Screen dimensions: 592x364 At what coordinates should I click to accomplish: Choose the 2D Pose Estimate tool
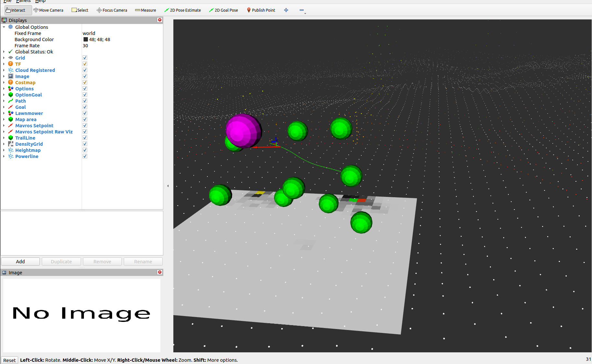[x=182, y=10]
